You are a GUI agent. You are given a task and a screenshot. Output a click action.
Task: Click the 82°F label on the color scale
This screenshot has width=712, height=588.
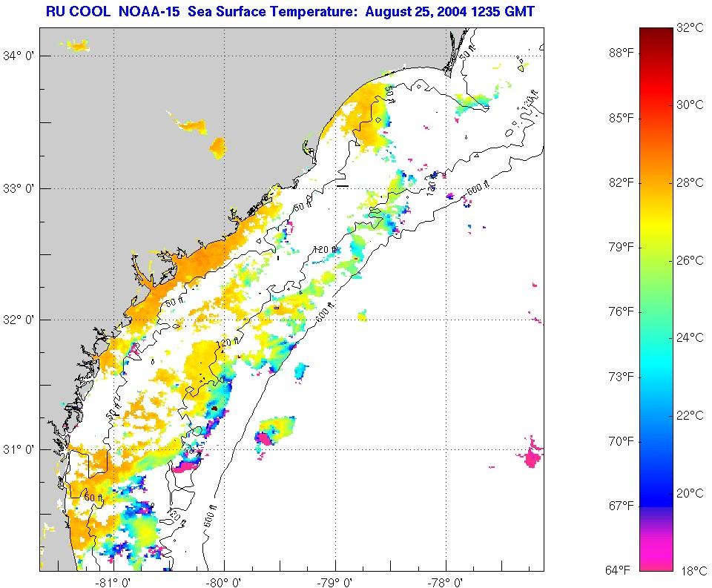tap(622, 182)
